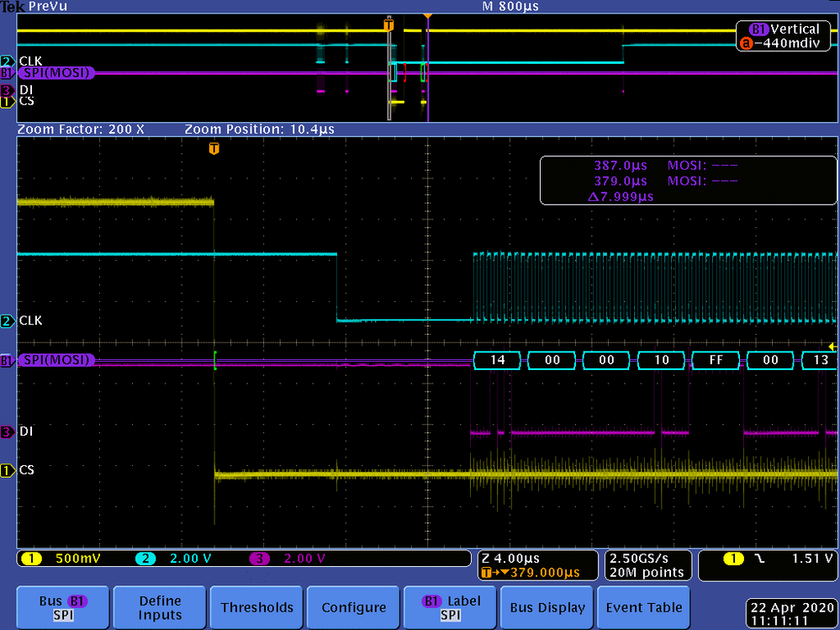This screenshot has height=630, width=840.
Task: Click the -440mdiv multipurpose a readout
Action: [x=780, y=43]
